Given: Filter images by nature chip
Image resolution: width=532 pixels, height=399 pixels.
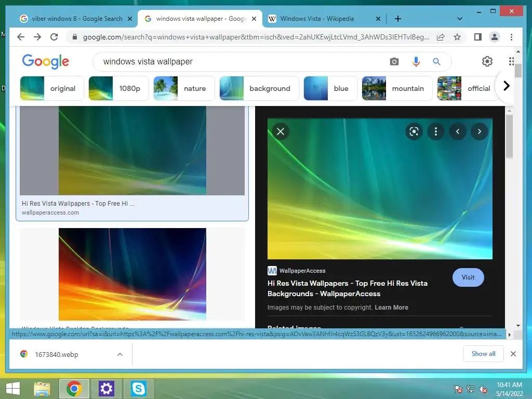Looking at the screenshot, I should (x=184, y=88).
